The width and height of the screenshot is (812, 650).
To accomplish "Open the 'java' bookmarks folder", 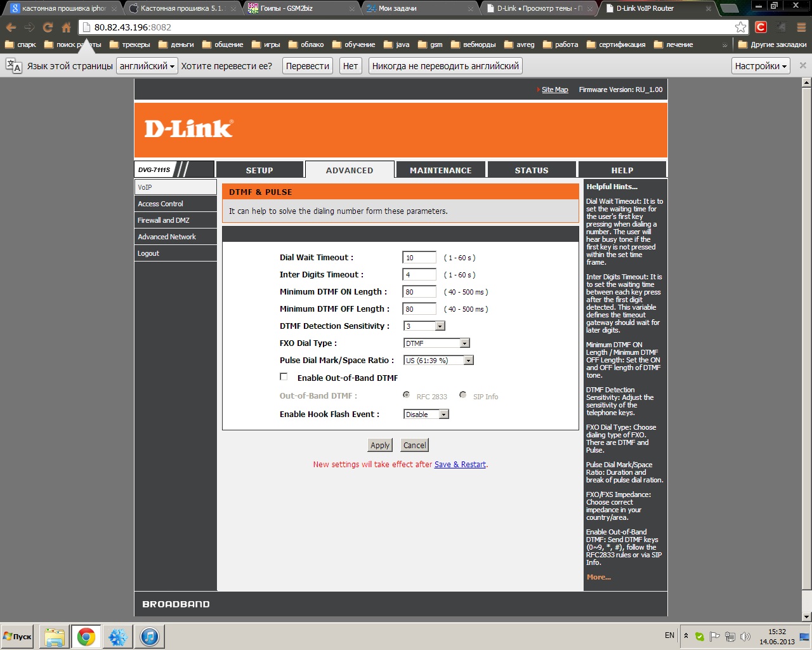I will point(396,44).
